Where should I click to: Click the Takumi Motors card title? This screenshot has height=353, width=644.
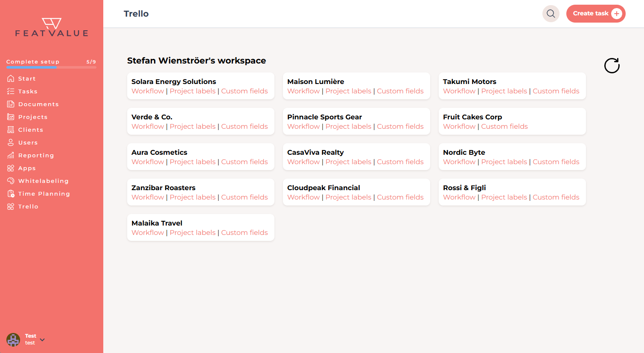[469, 81]
